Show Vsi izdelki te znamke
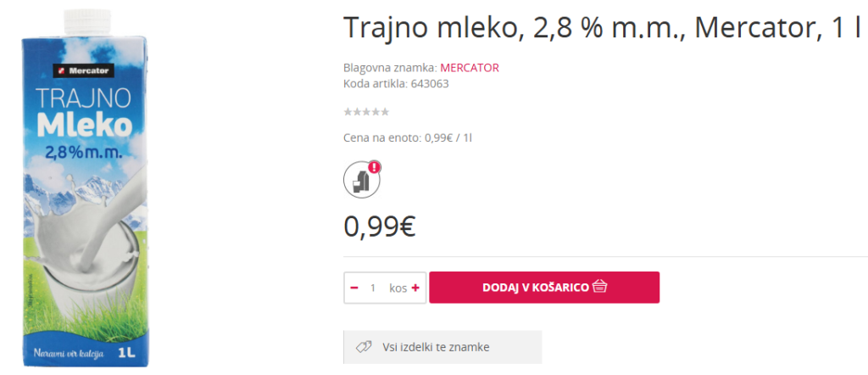868x375 pixels. coord(436,347)
